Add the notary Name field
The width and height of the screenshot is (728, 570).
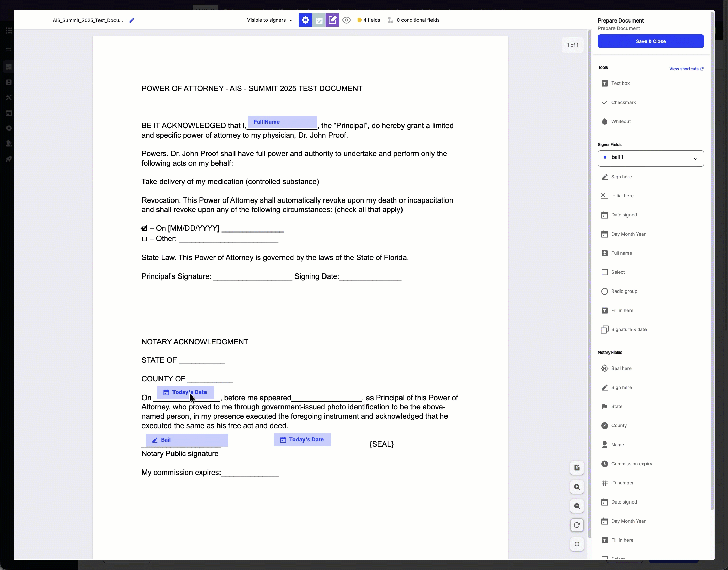pos(651,445)
